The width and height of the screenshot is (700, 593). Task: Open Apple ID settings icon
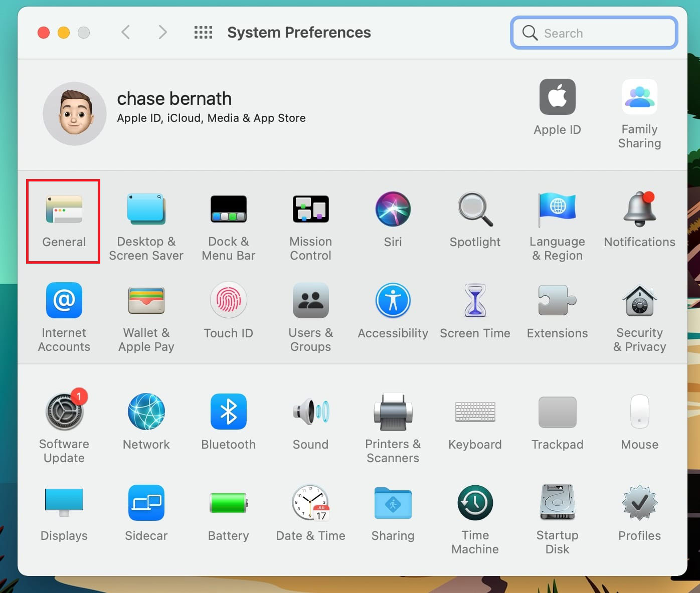(x=557, y=97)
